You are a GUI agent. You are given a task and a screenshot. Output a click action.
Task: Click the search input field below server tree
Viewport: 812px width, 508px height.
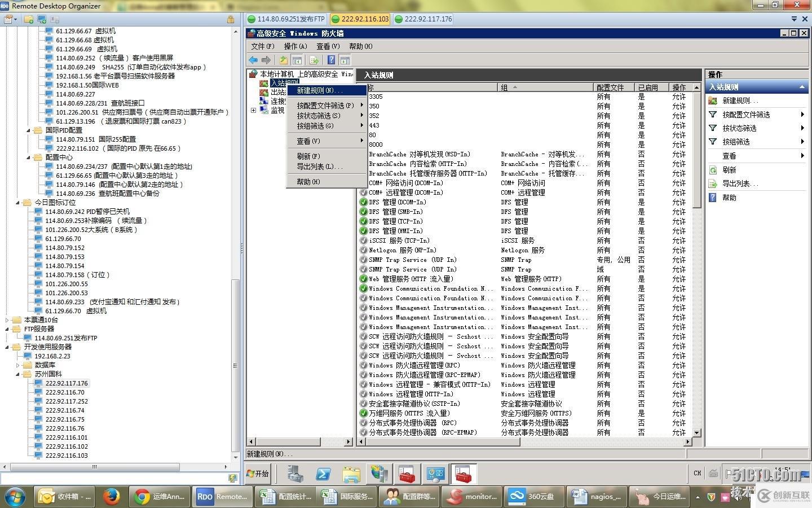pyautogui.click(x=114, y=478)
